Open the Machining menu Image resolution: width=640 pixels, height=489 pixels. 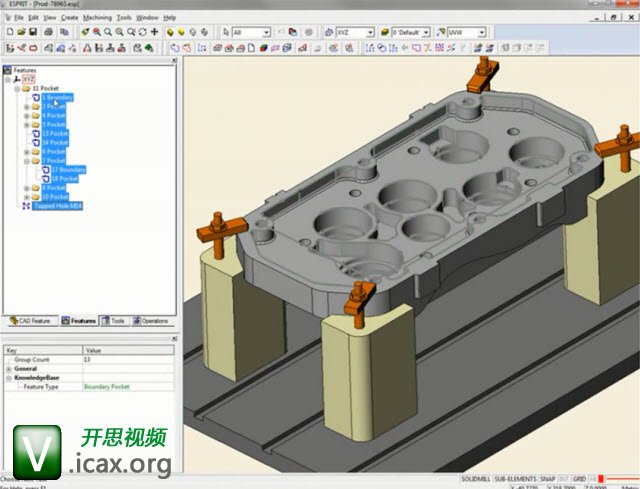97,18
